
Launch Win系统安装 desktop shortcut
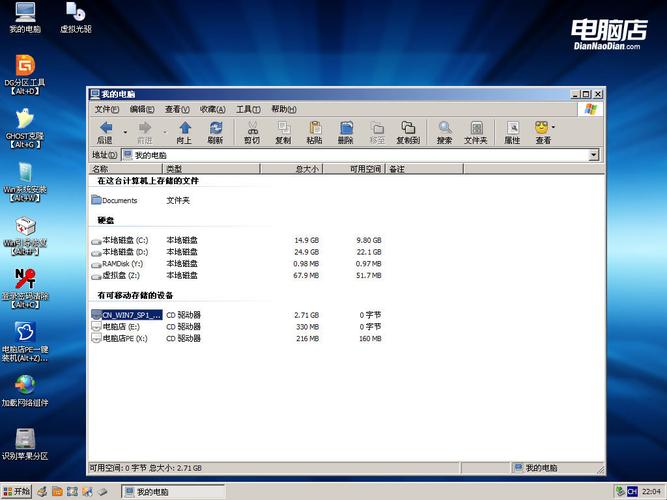[25, 182]
